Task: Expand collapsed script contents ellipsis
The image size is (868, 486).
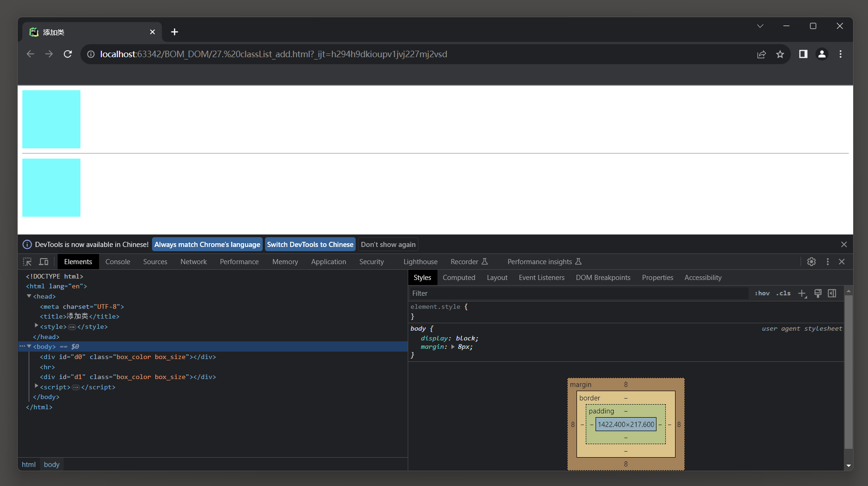Action: (76, 387)
